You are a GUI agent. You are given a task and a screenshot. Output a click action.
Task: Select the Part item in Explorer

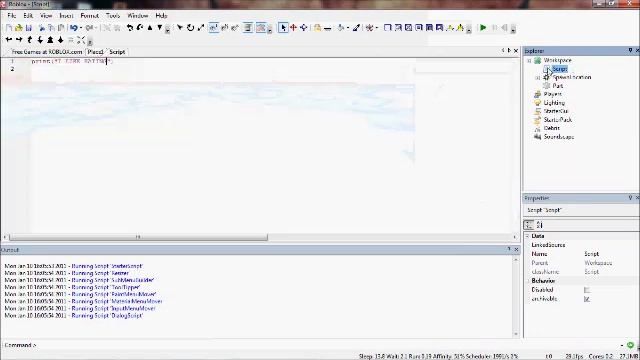tap(558, 86)
